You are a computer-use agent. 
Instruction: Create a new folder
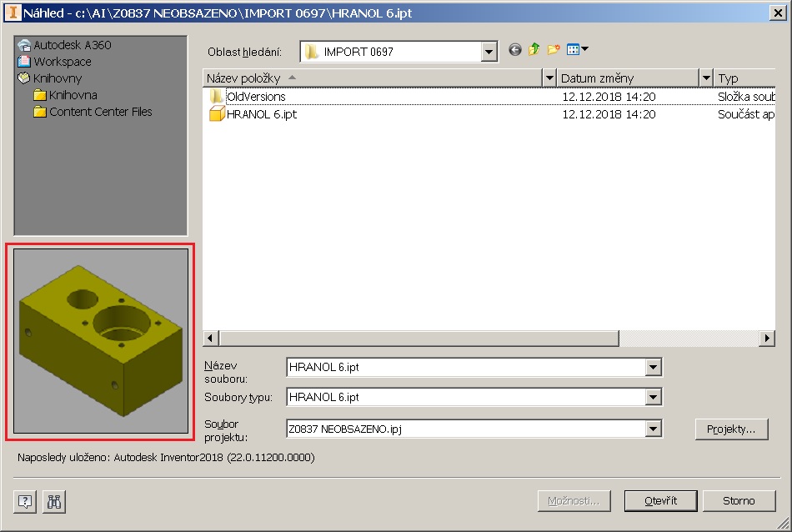(554, 50)
